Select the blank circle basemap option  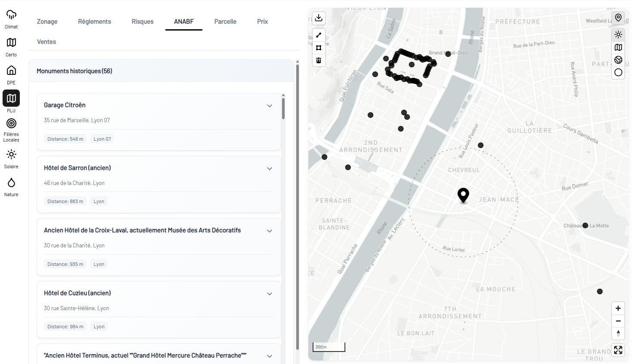618,72
